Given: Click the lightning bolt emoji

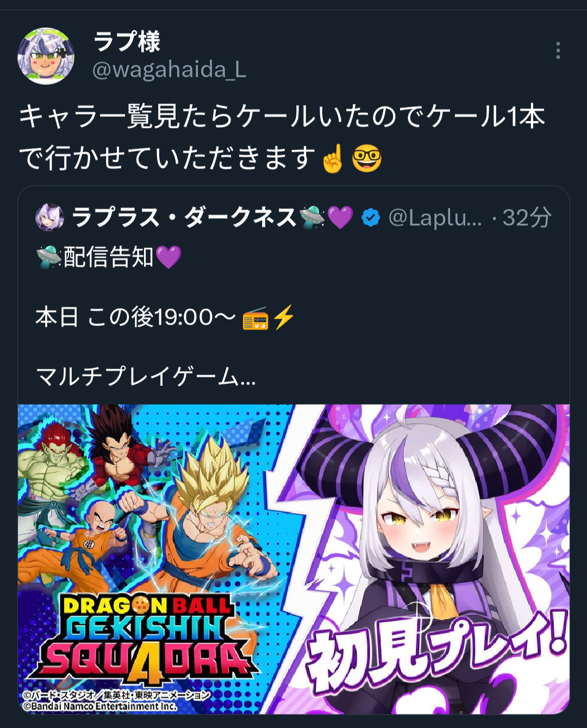Looking at the screenshot, I should click(283, 317).
